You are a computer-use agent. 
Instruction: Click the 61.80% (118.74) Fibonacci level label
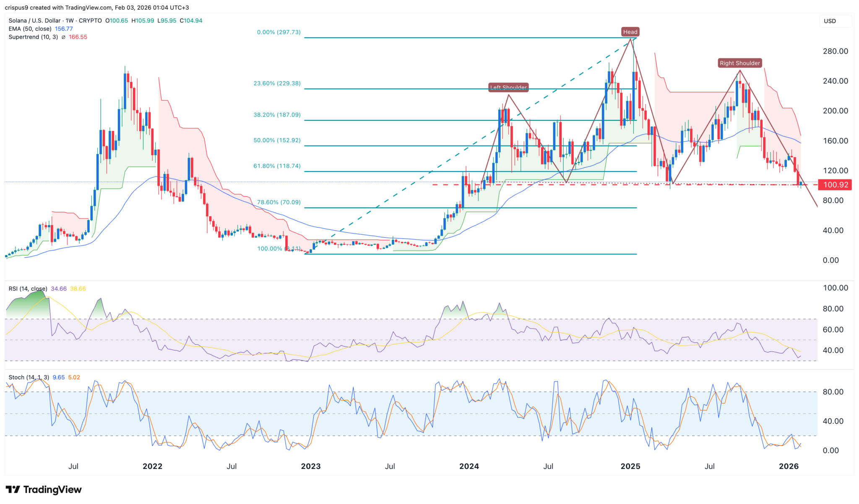(277, 166)
